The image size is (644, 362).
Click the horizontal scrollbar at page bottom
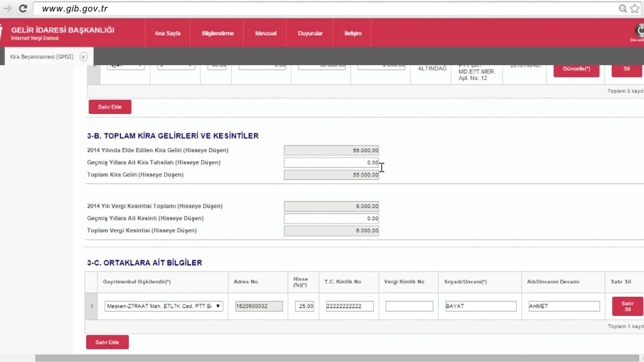click(322, 358)
